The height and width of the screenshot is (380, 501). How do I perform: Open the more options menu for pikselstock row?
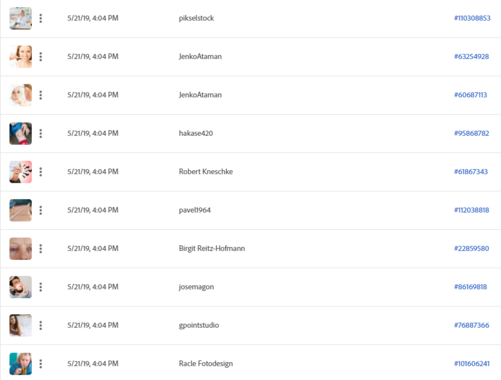(x=41, y=18)
